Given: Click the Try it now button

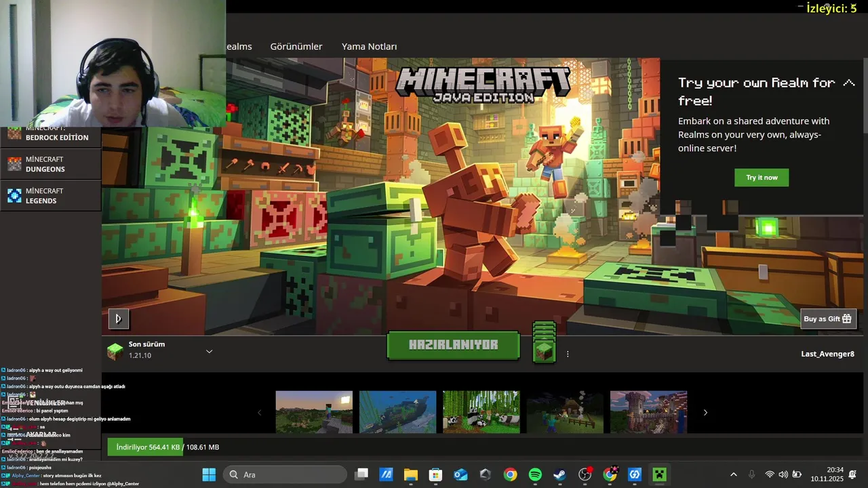Looking at the screenshot, I should click(762, 178).
